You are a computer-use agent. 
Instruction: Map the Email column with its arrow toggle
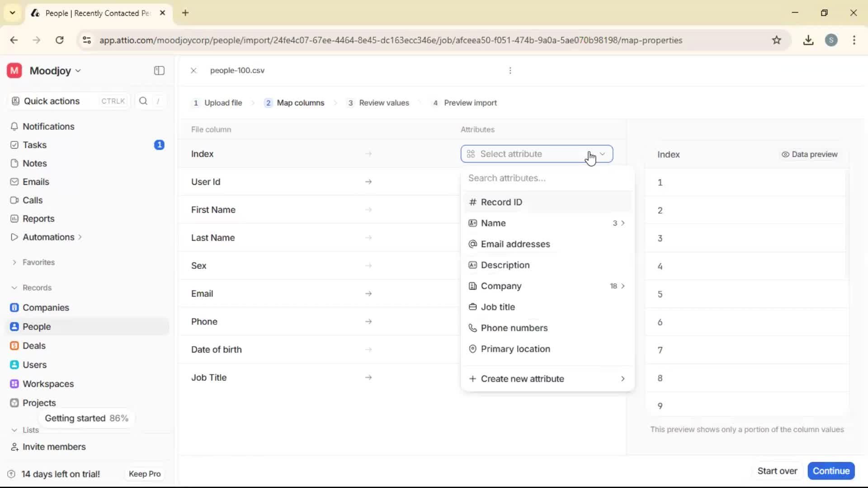(369, 293)
